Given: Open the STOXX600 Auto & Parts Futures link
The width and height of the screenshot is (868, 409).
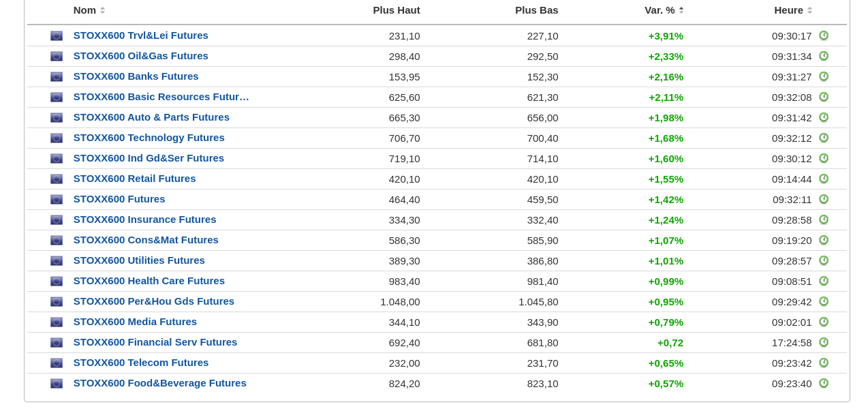Looking at the screenshot, I should click(151, 117).
